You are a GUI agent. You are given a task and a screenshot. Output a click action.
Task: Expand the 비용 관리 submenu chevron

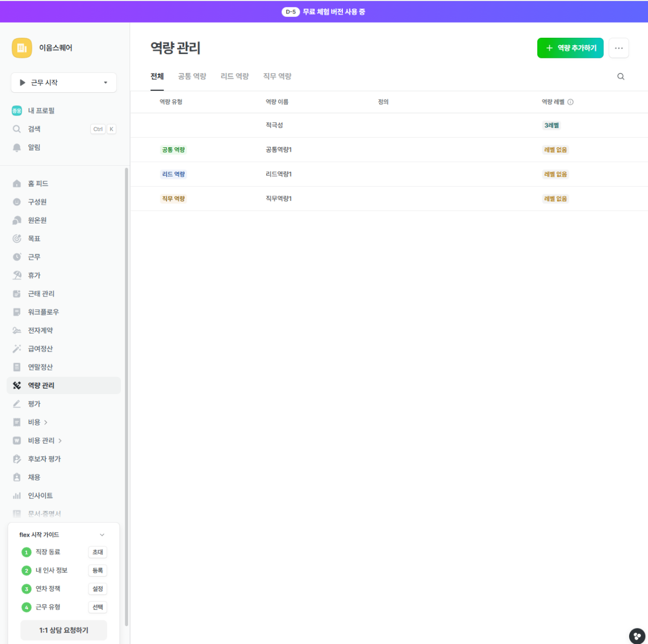[60, 440]
